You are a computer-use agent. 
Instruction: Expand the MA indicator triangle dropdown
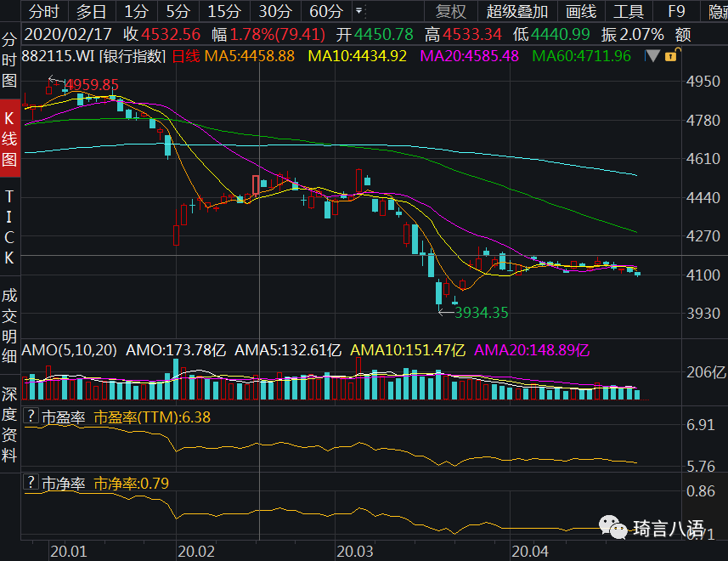652,56
